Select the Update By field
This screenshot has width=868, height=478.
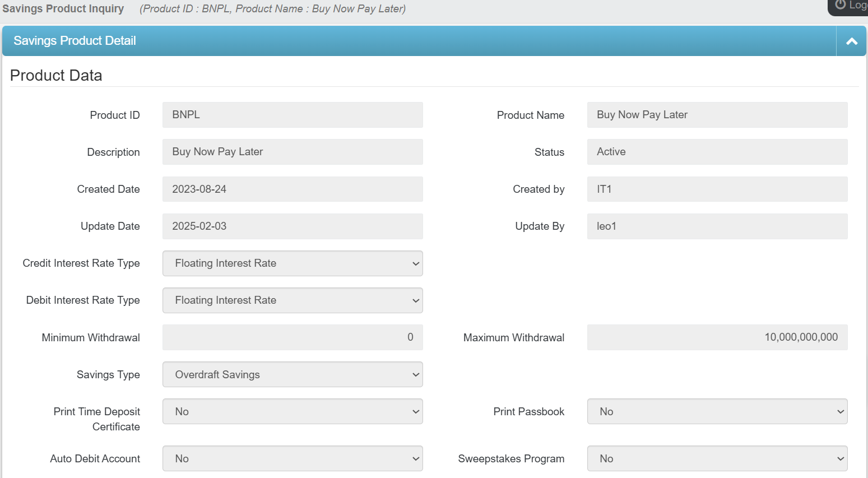tap(717, 226)
